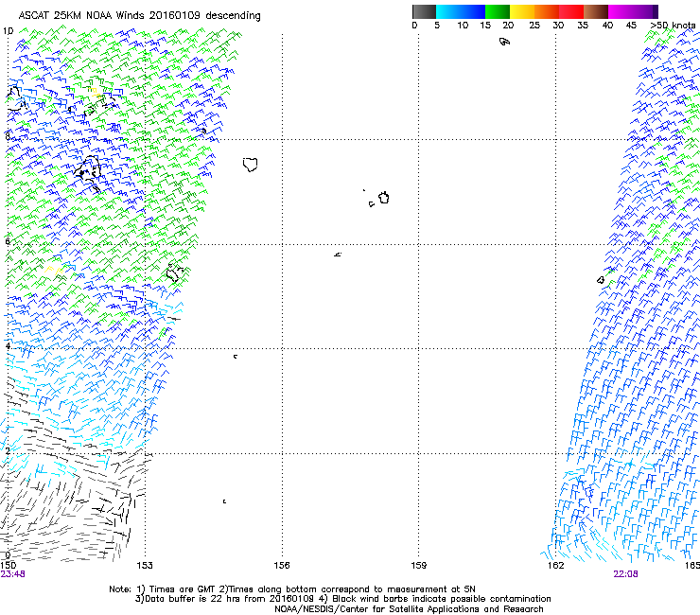Click the longitude label '156'
700x615 pixels.
click(282, 566)
